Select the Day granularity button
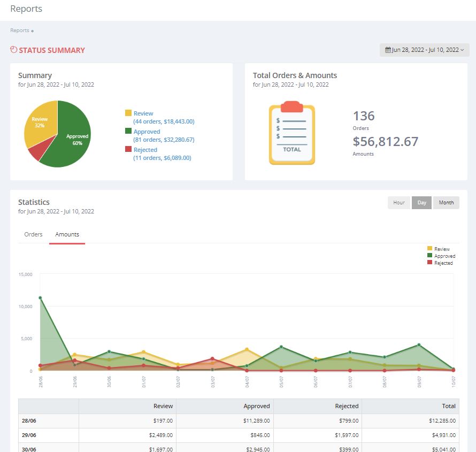The height and width of the screenshot is (452, 476). click(421, 203)
